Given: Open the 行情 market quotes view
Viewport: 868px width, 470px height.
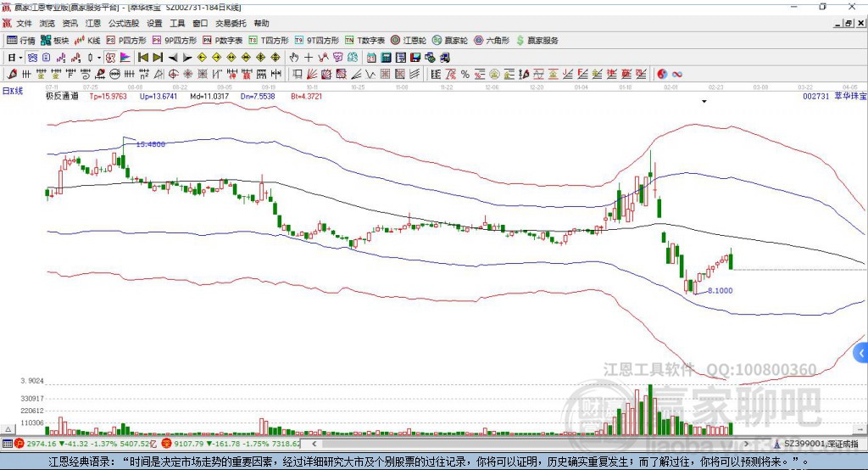Looking at the screenshot, I should 20,41.
